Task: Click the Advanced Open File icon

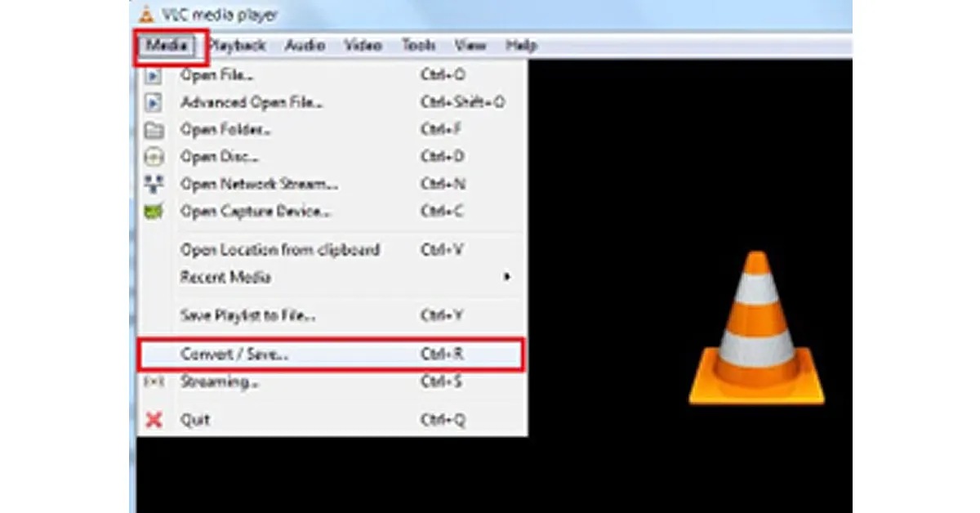Action: click(x=154, y=103)
